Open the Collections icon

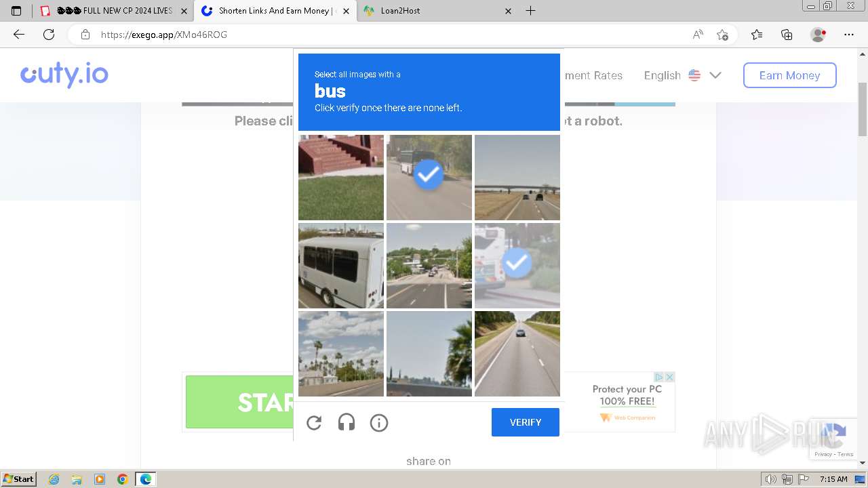(x=787, y=35)
